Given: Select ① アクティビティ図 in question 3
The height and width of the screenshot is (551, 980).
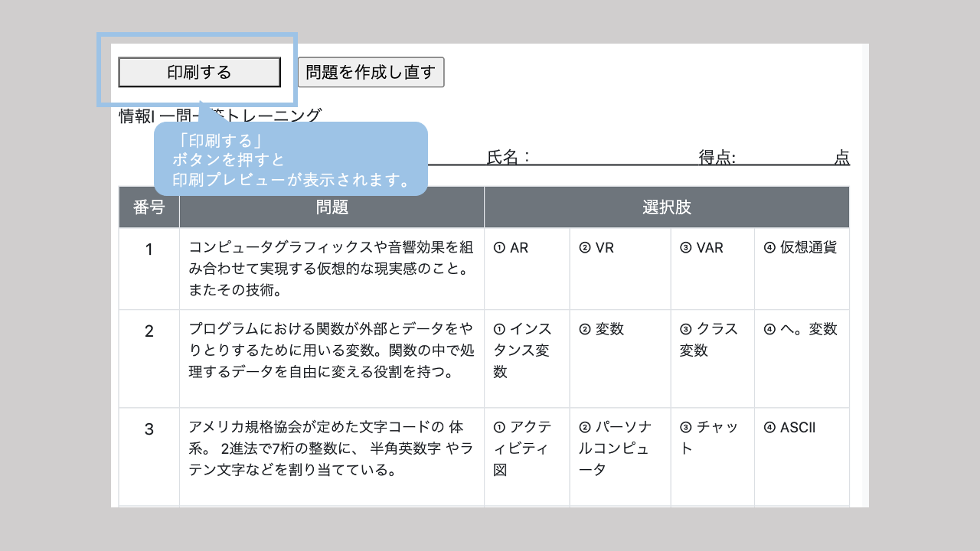Looking at the screenshot, I should (x=523, y=448).
